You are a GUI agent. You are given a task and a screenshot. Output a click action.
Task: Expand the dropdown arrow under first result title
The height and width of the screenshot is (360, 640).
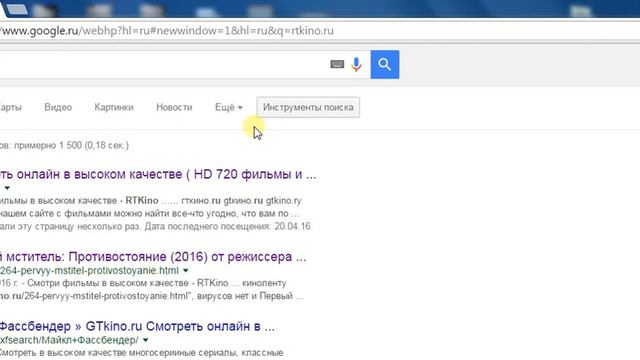[x=7, y=188]
